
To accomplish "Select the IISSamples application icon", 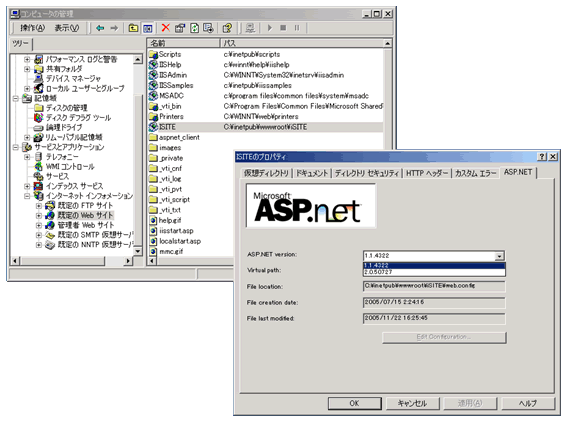I will click(153, 86).
